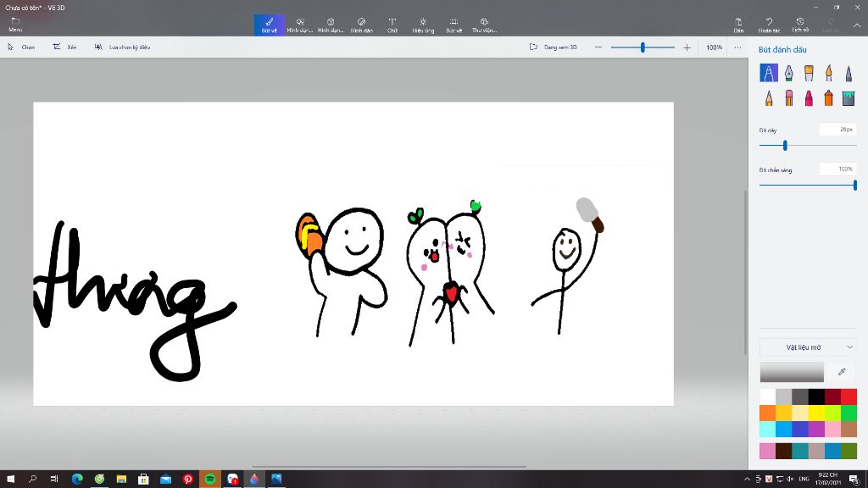
Task: Open the Hình dán (Stickers) tab
Action: (x=361, y=25)
